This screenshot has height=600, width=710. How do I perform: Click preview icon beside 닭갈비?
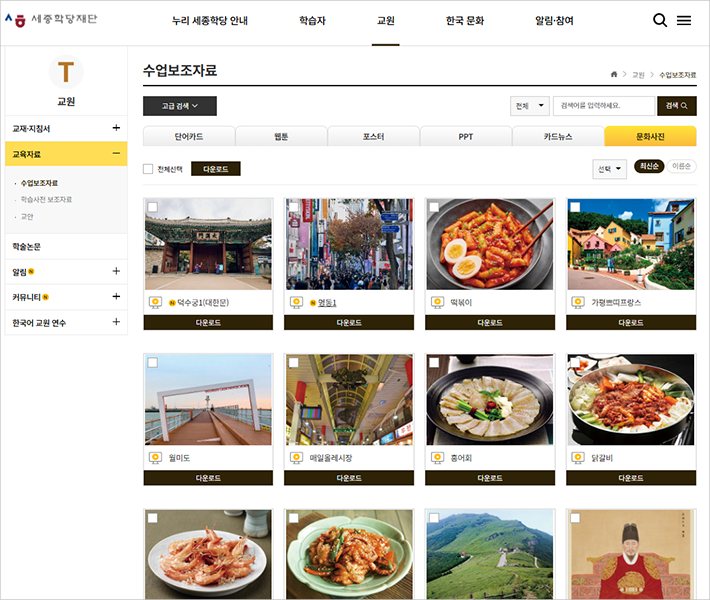point(578,458)
